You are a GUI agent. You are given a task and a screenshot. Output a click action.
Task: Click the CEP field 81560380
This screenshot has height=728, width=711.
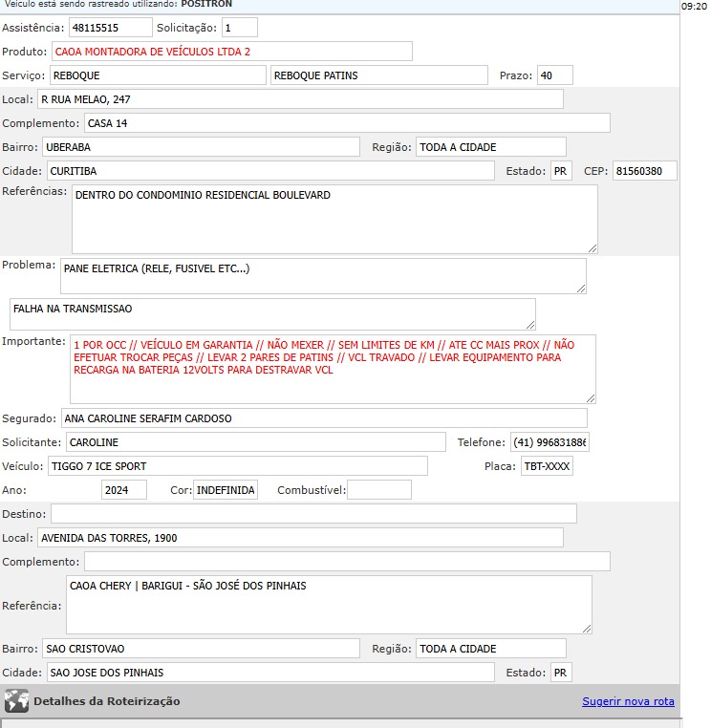(645, 171)
